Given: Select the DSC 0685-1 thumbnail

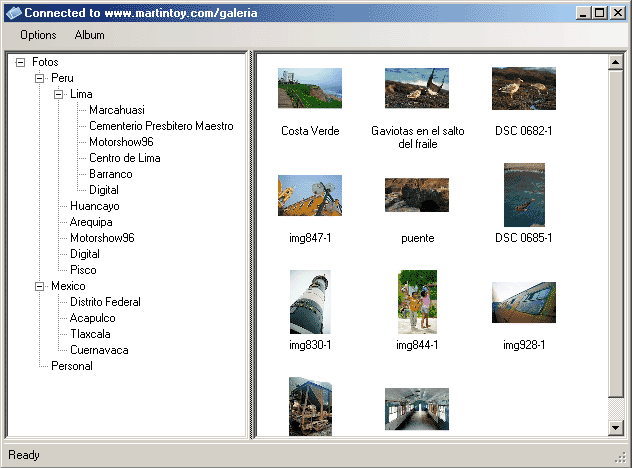Looking at the screenshot, I should (x=524, y=195).
